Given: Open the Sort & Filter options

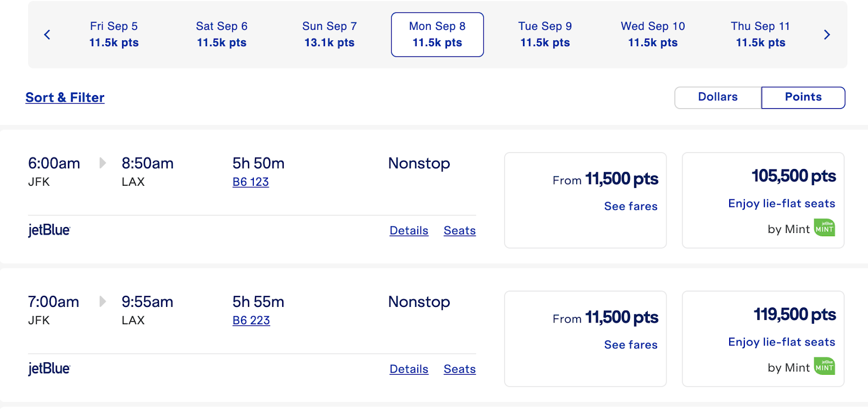Looking at the screenshot, I should coord(65,98).
